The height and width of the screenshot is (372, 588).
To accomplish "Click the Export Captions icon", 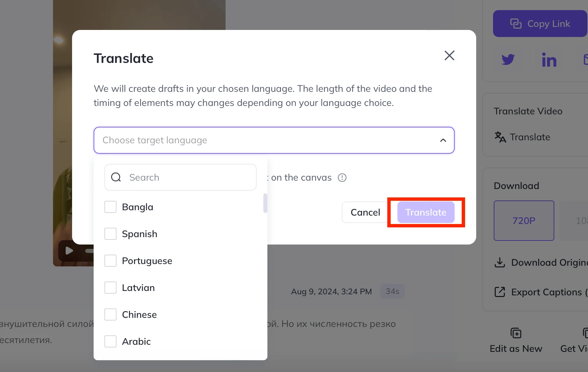I will [500, 292].
